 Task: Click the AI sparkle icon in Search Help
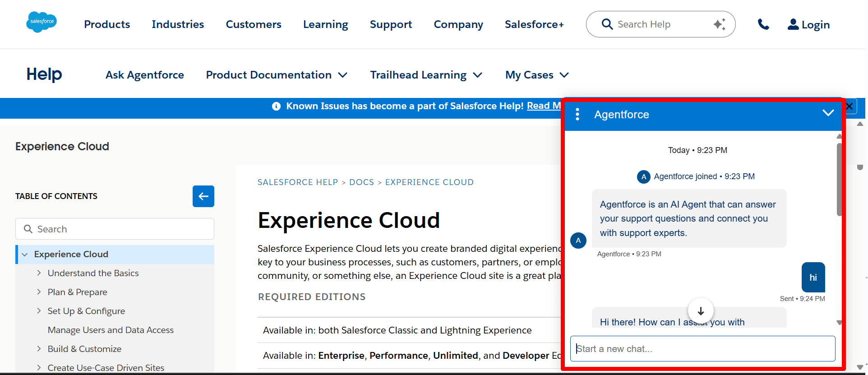[x=720, y=24]
